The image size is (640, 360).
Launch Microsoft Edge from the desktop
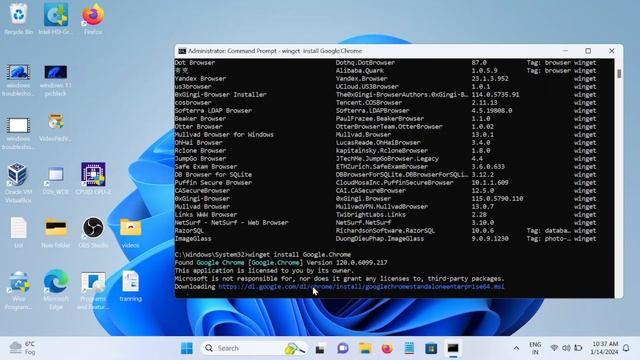(x=56, y=290)
